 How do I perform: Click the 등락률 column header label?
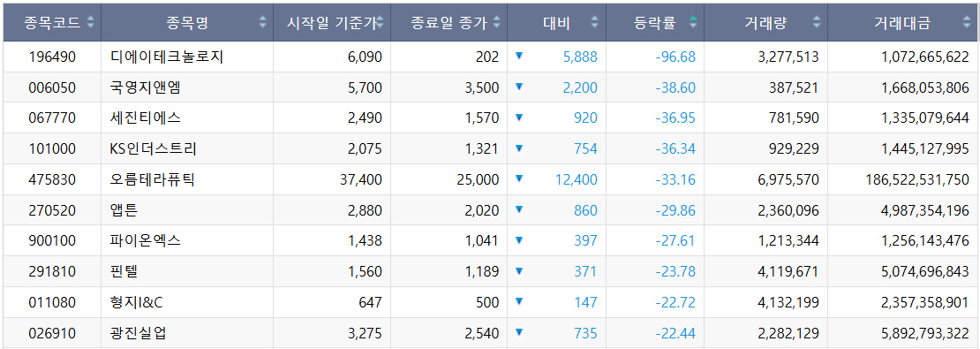pos(654,23)
